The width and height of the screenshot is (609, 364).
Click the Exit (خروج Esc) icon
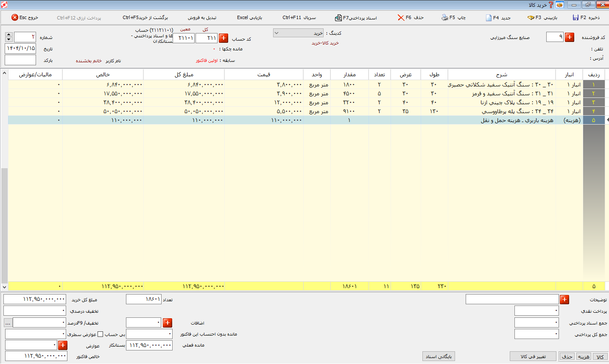point(15,17)
